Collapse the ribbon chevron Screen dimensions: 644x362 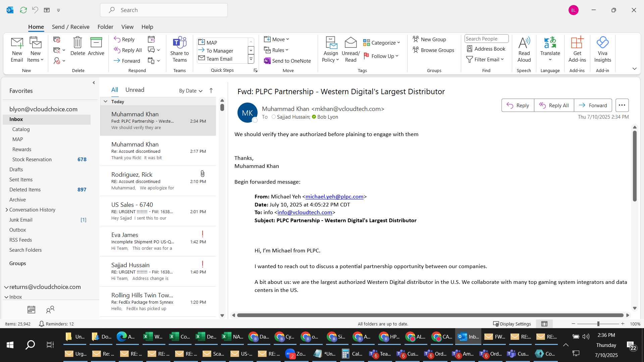point(634,69)
